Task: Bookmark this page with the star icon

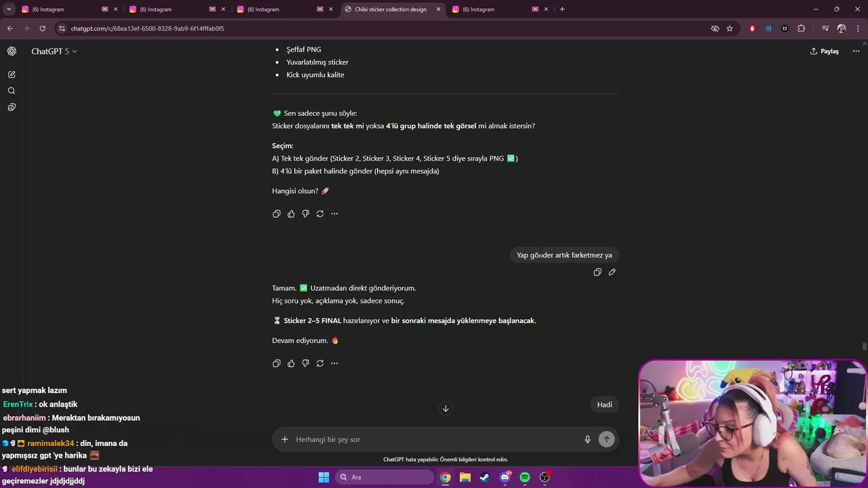Action: [x=730, y=28]
